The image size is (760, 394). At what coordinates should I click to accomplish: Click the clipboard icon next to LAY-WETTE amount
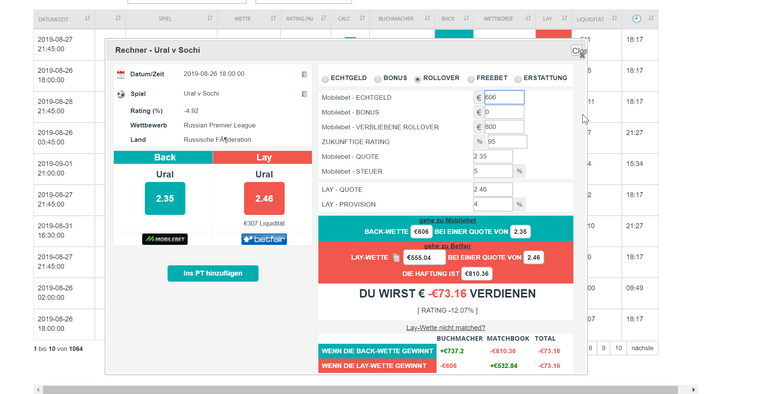click(x=396, y=258)
